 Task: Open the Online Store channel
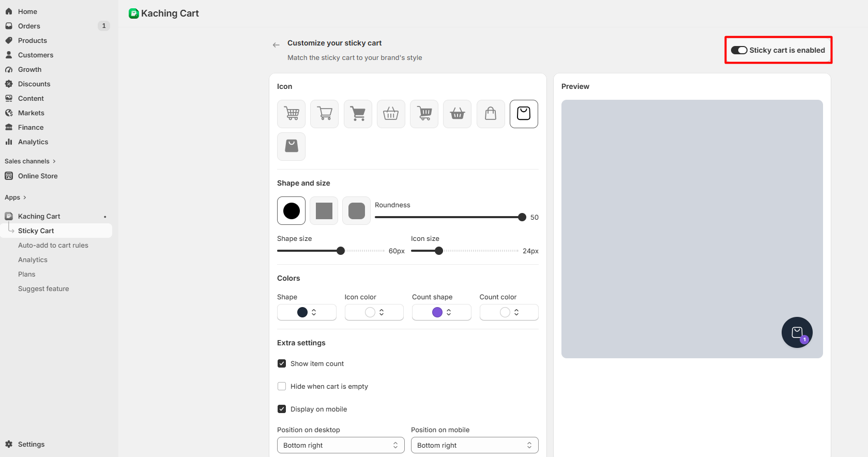pos(38,176)
